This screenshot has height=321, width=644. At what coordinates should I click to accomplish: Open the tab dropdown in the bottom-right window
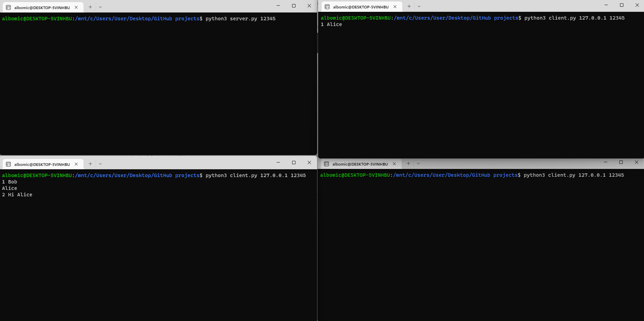pyautogui.click(x=418, y=164)
